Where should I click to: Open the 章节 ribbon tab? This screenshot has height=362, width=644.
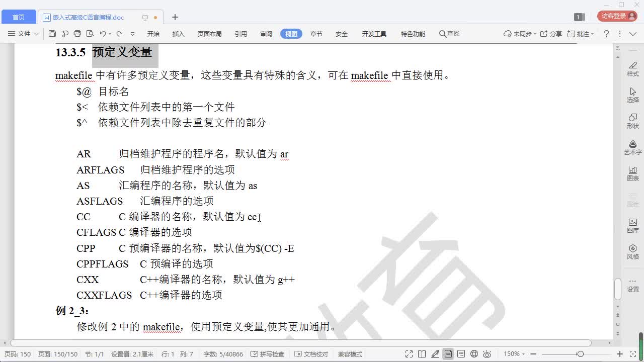click(x=316, y=34)
